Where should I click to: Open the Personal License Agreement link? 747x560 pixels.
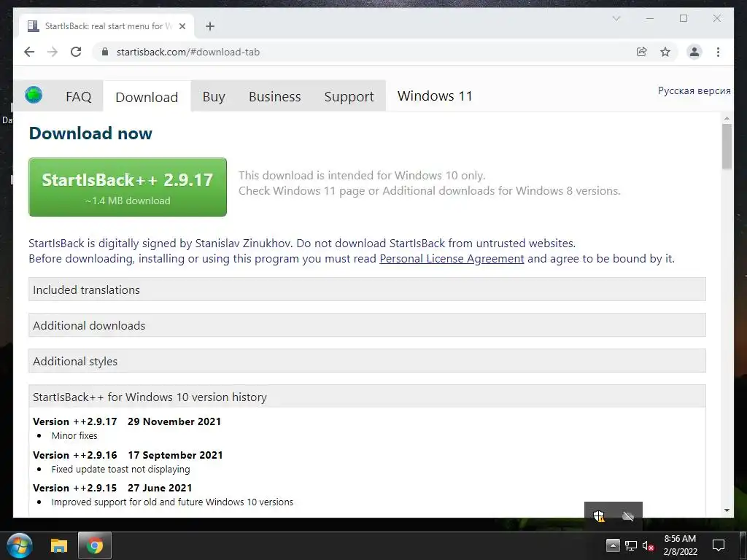[452, 259]
